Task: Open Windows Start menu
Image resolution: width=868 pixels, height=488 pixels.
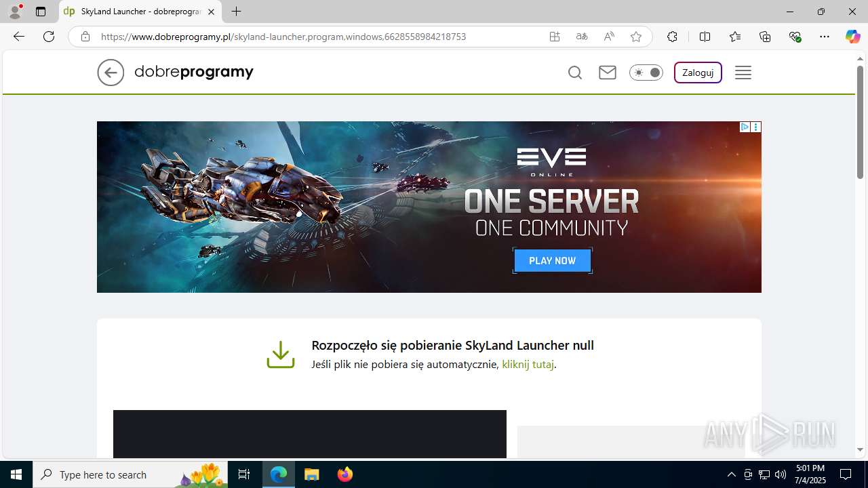Action: tap(16, 474)
